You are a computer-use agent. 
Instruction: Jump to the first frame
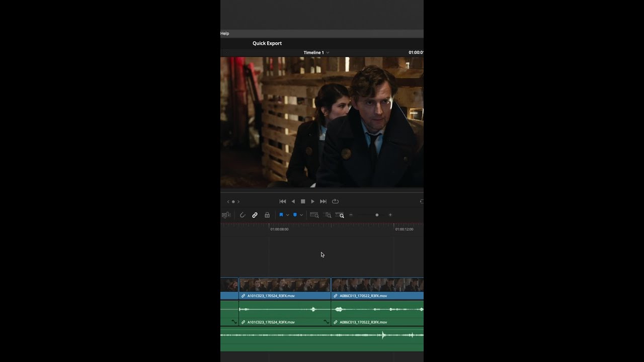pyautogui.click(x=283, y=201)
